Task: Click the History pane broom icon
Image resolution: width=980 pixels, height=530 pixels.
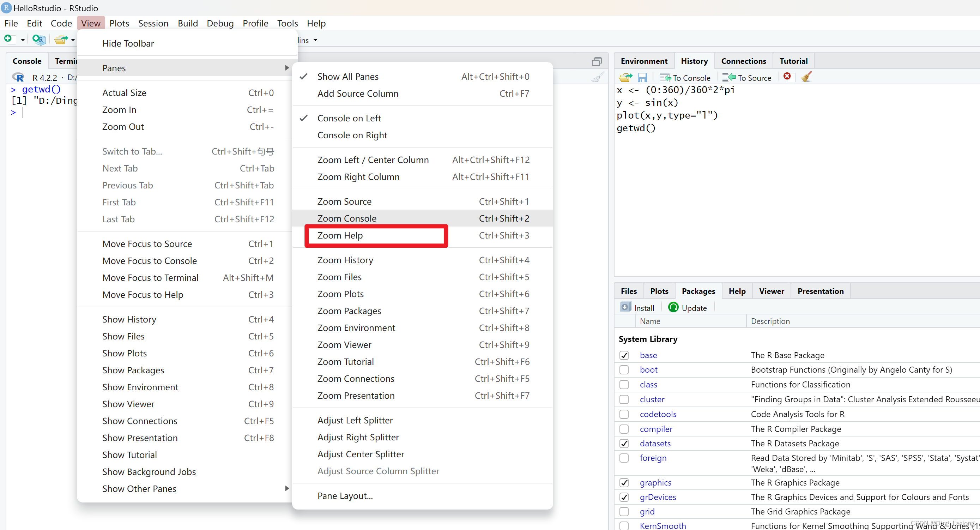Action: click(806, 77)
